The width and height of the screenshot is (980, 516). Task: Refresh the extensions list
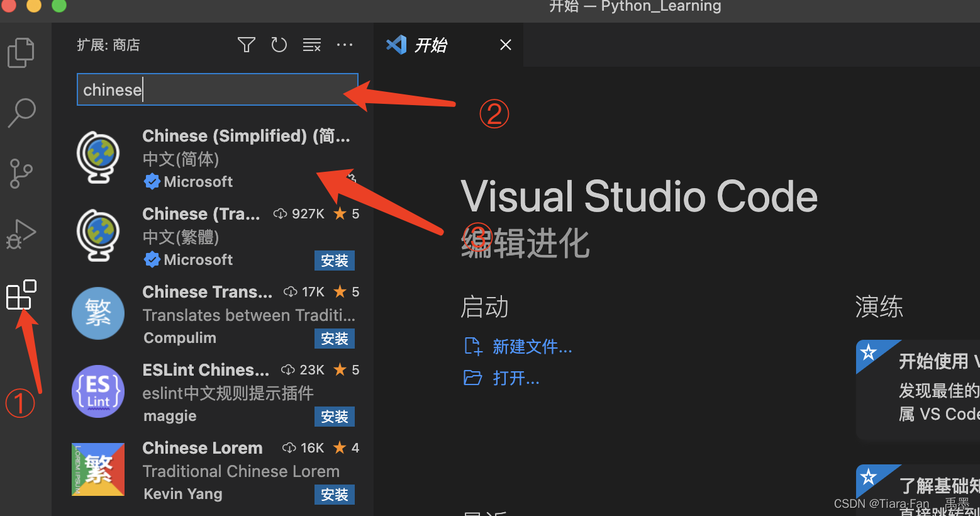pyautogui.click(x=279, y=45)
